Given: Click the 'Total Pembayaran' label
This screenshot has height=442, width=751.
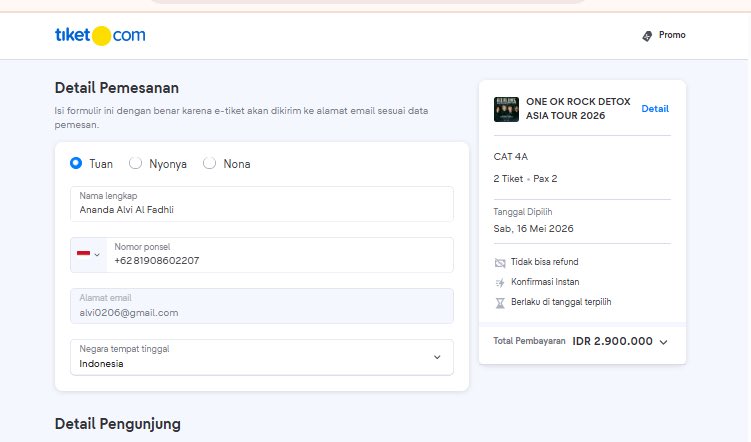Looking at the screenshot, I should coord(529,341).
